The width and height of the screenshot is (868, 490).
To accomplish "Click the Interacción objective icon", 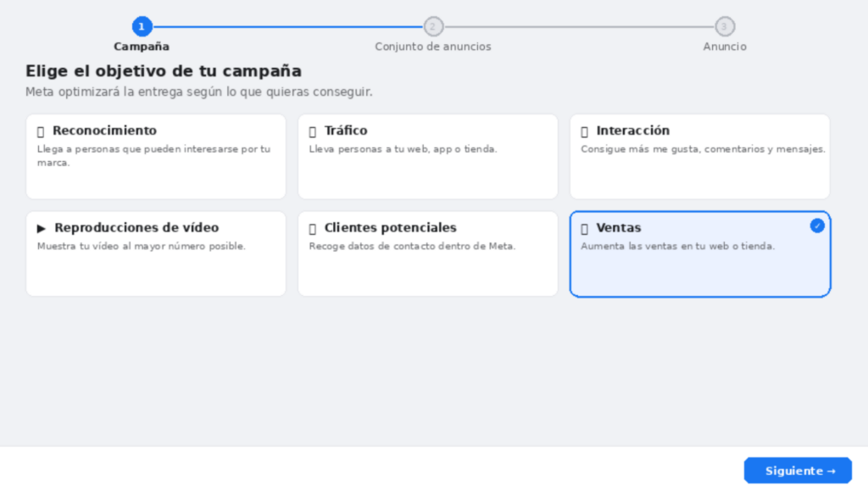I will 584,131.
